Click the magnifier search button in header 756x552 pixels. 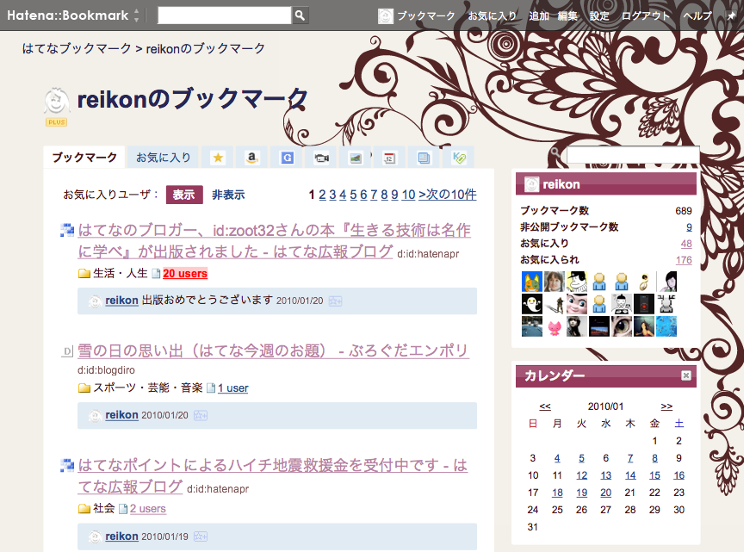coord(300,16)
